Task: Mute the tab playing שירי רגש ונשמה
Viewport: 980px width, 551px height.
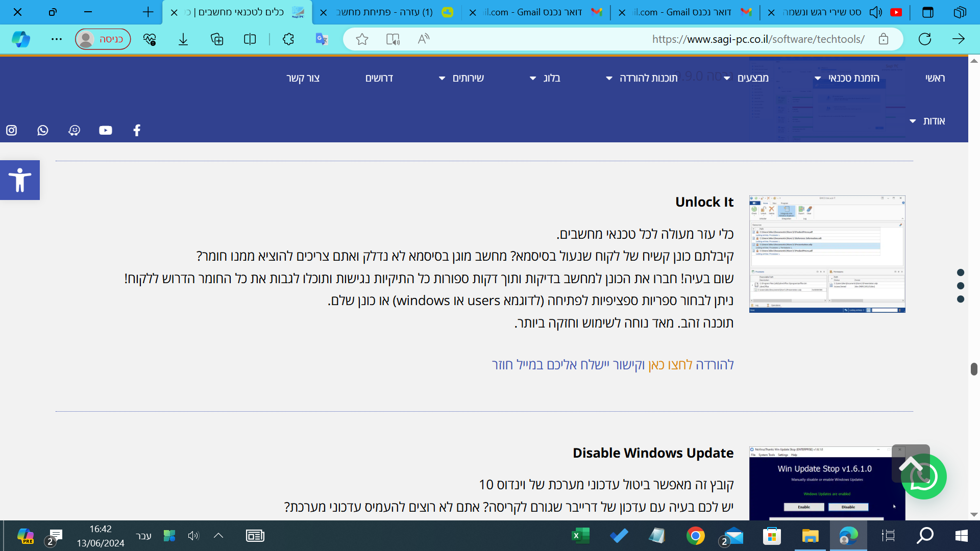Action: point(875,12)
